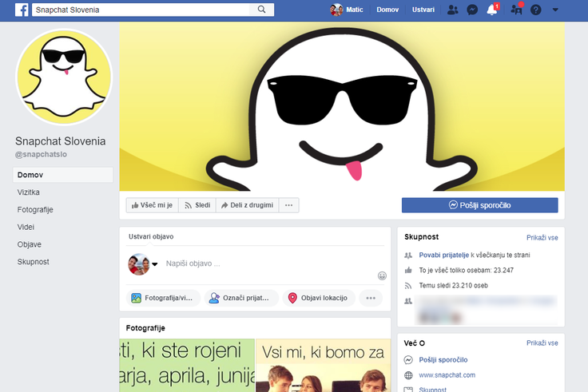Click Matic profile avatar in top bar
The image size is (588, 392).
[x=336, y=10]
